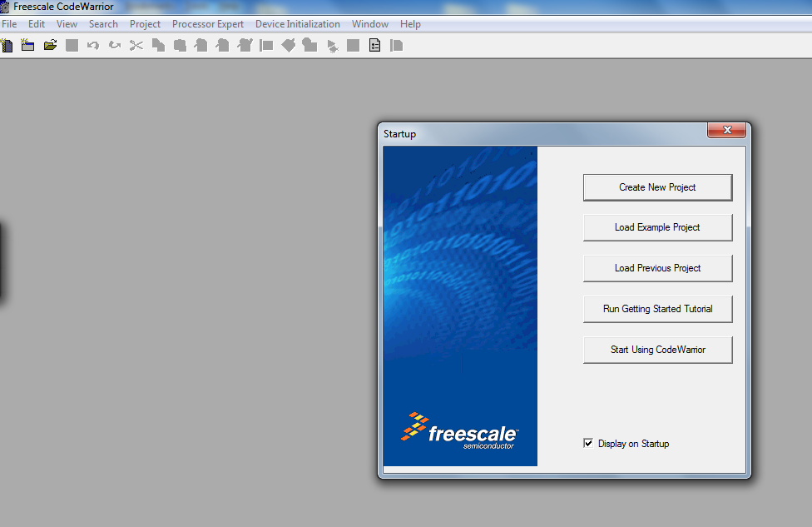Click the diamond-shaped disabled toolbar icon
This screenshot has height=527, width=812.
(289, 46)
